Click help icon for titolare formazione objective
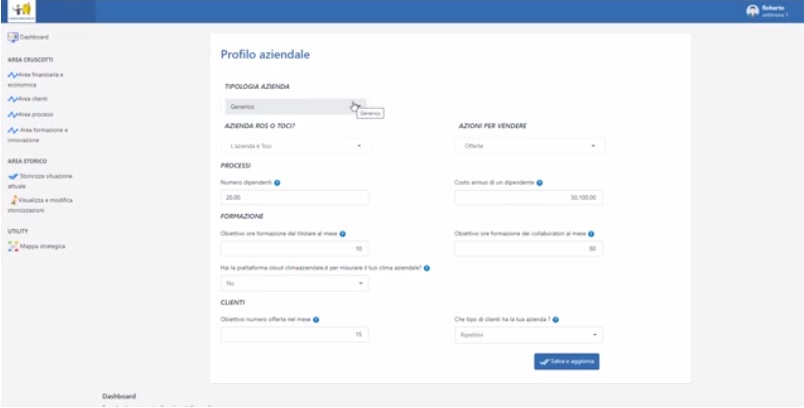 pyautogui.click(x=342, y=233)
